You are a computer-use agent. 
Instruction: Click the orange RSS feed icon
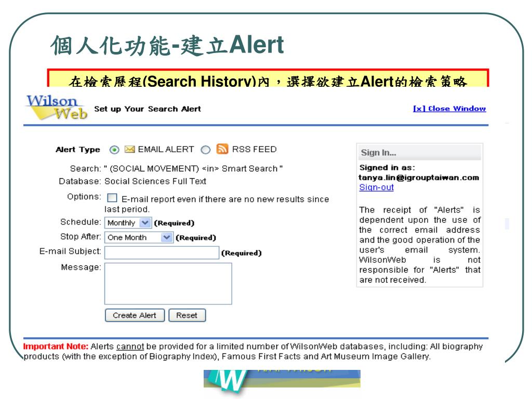tap(222, 149)
